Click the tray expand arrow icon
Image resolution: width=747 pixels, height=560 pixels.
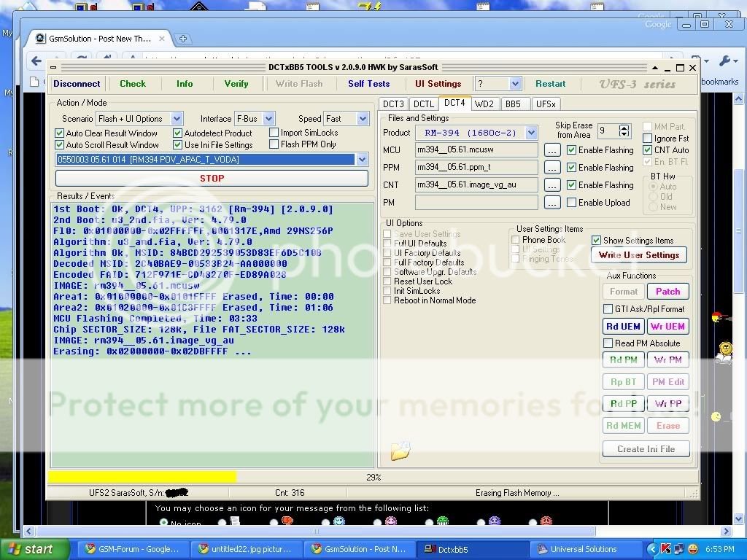(x=652, y=549)
